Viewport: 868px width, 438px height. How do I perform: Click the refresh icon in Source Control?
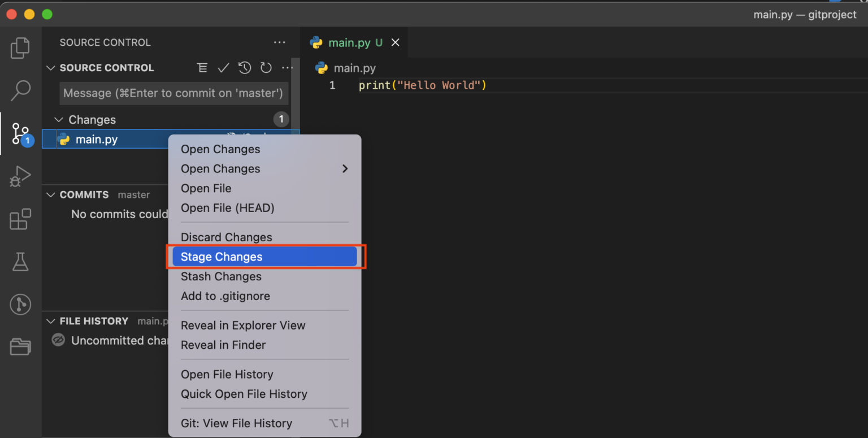[266, 68]
